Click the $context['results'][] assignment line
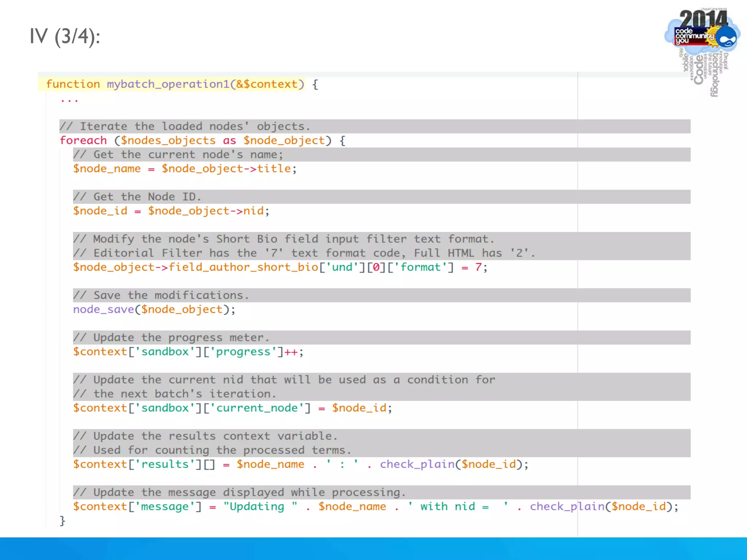The height and width of the screenshot is (560, 747). click(301, 464)
